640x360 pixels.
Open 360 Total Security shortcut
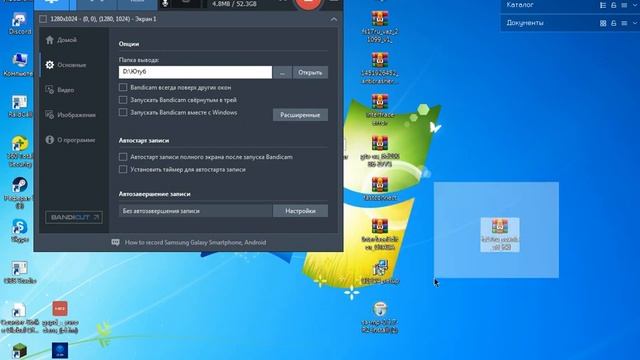20,151
